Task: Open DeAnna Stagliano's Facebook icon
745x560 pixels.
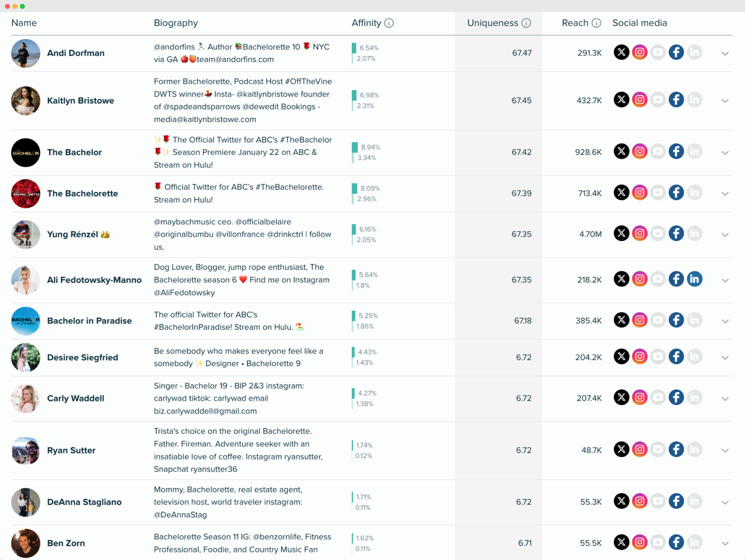Action: [676, 502]
